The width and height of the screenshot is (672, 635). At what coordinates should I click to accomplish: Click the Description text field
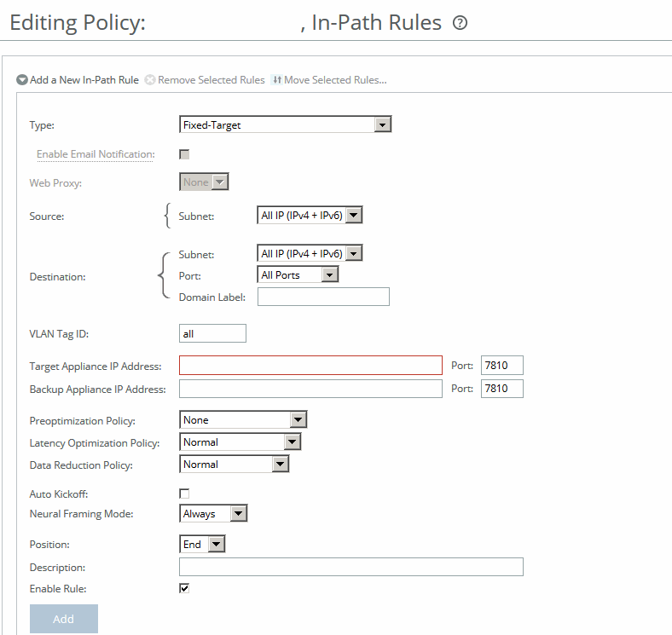(x=350, y=568)
